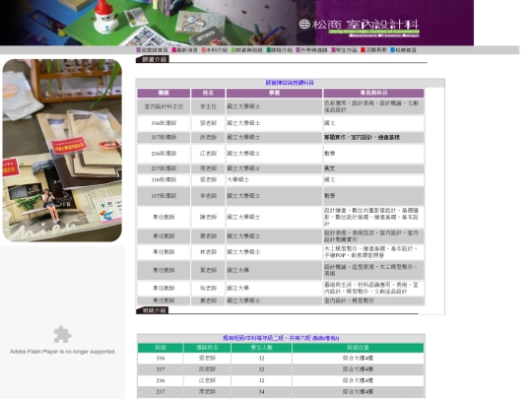Image resolution: width=532 pixels, height=399 pixels.
Task: Click the blue class table title link
Action: pos(281,338)
